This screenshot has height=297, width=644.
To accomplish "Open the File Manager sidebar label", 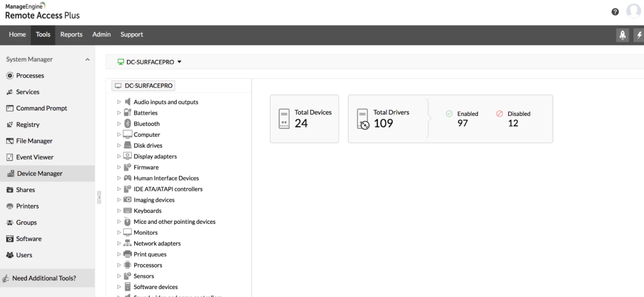I will pyautogui.click(x=34, y=141).
